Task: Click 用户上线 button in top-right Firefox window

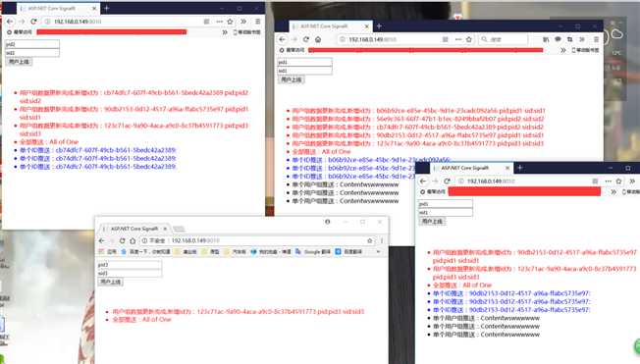Action: [291, 79]
